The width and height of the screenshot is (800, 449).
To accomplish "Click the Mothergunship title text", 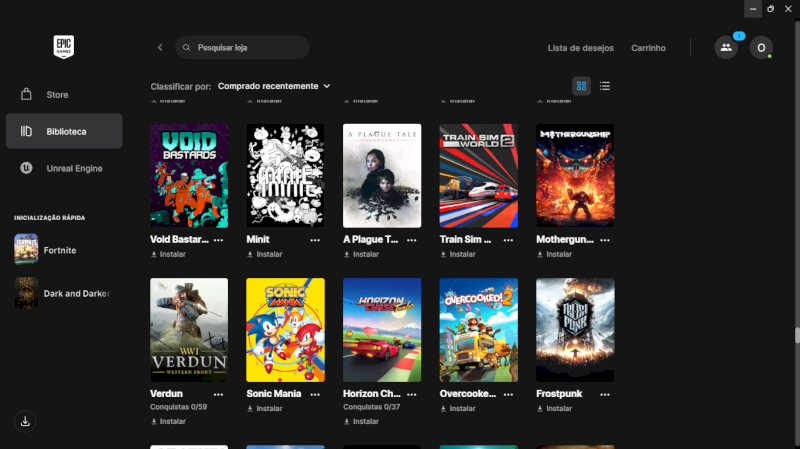I will [x=565, y=239].
